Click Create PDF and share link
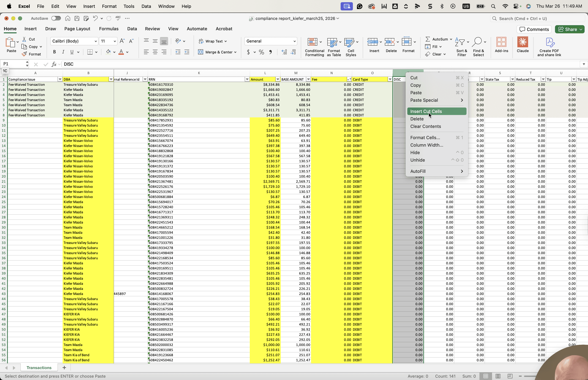Image resolution: width=588 pixels, height=380 pixels. coord(549,47)
